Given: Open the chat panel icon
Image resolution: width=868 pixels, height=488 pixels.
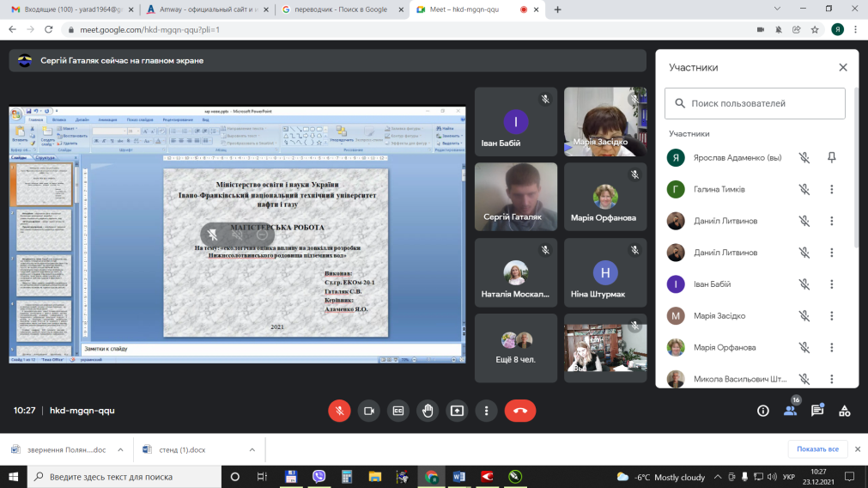Looking at the screenshot, I should tap(817, 411).
